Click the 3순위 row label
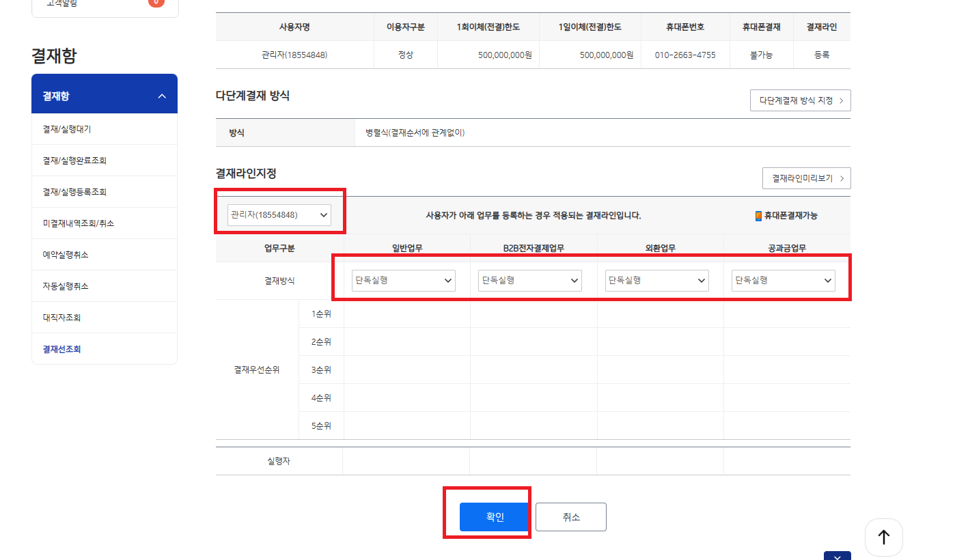 pyautogui.click(x=321, y=369)
